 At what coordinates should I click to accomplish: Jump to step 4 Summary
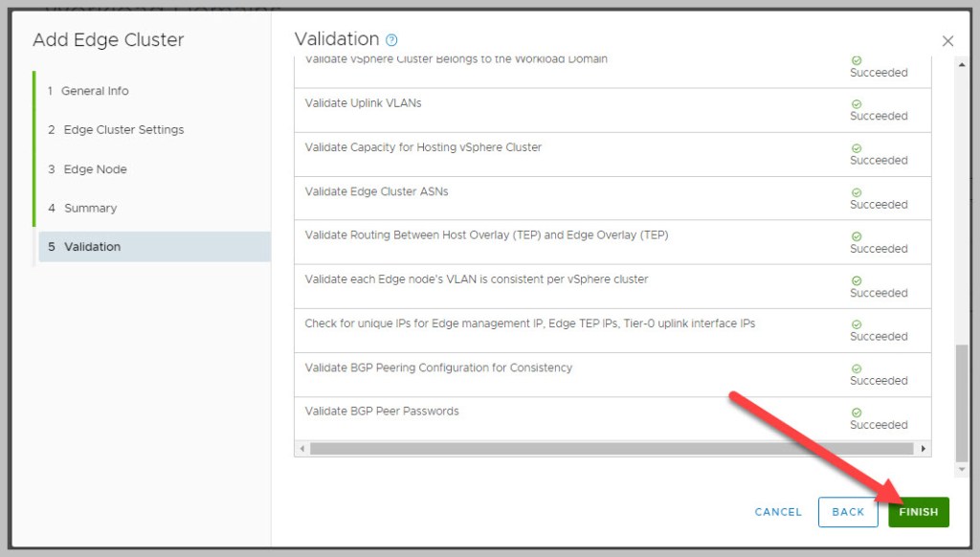tap(90, 208)
